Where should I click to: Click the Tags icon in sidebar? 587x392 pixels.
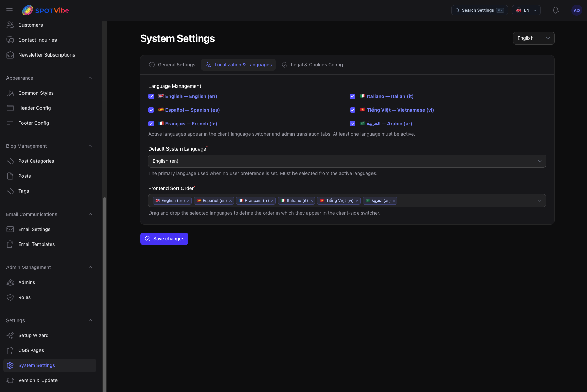[x=10, y=191]
